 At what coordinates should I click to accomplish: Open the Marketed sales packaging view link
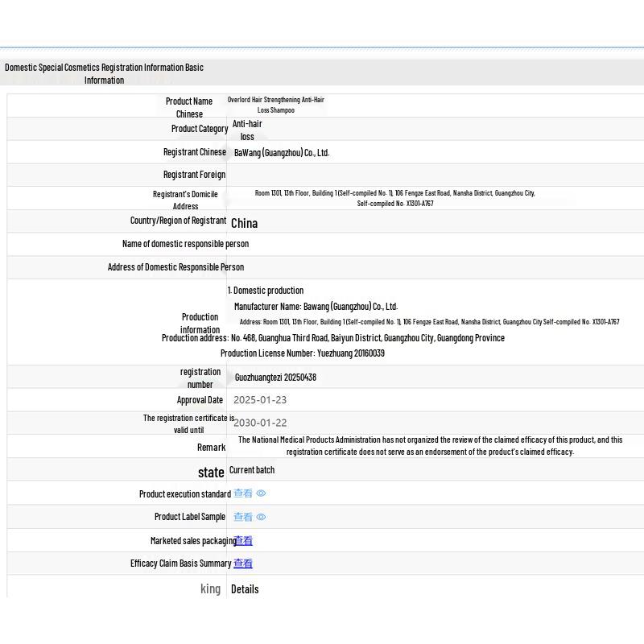tap(244, 540)
